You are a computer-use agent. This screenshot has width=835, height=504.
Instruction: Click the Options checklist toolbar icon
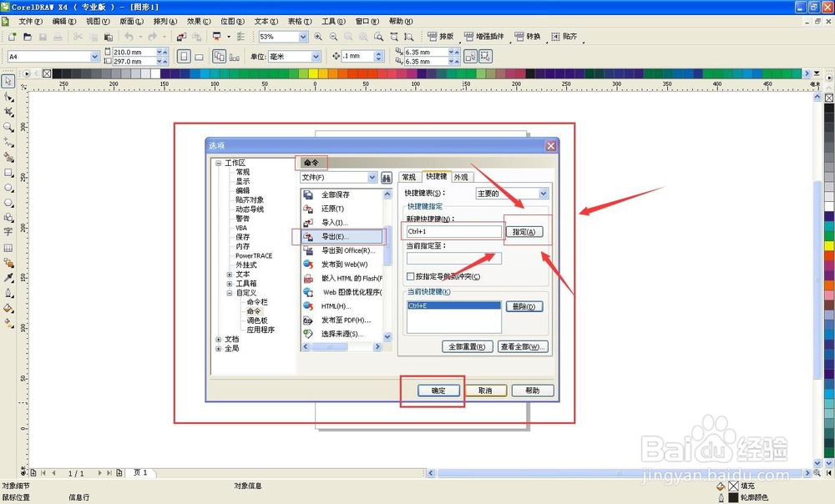coord(240,37)
